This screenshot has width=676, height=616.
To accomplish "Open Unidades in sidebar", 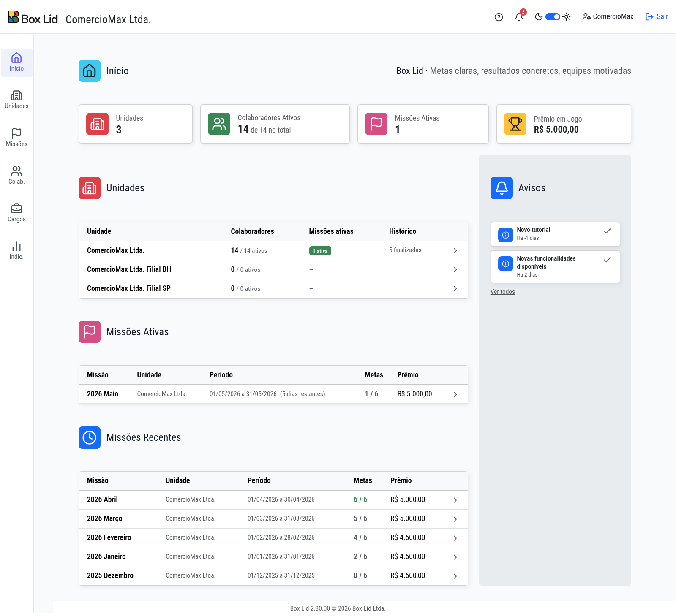I will coord(16,100).
